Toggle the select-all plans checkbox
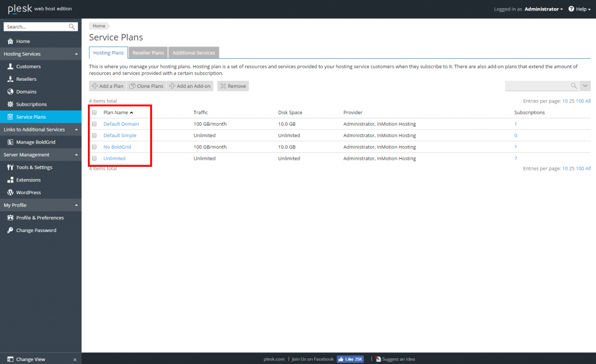This screenshot has width=596, height=364. click(x=94, y=112)
